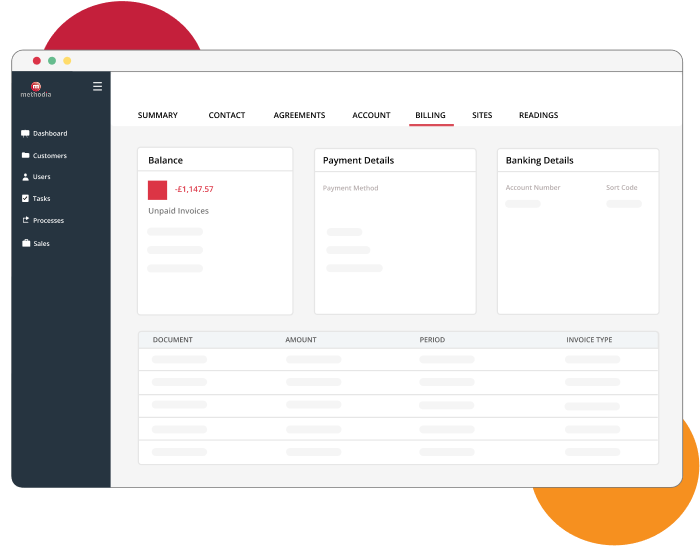Viewport: 700px width, 558px height.
Task: Open Tasks section
Action: (x=41, y=199)
